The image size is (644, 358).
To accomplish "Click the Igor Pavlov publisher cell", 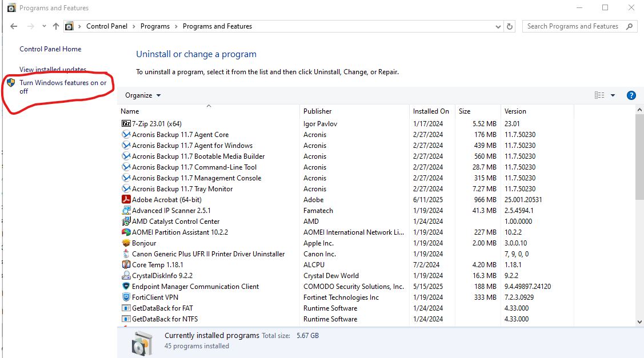I will [x=321, y=123].
